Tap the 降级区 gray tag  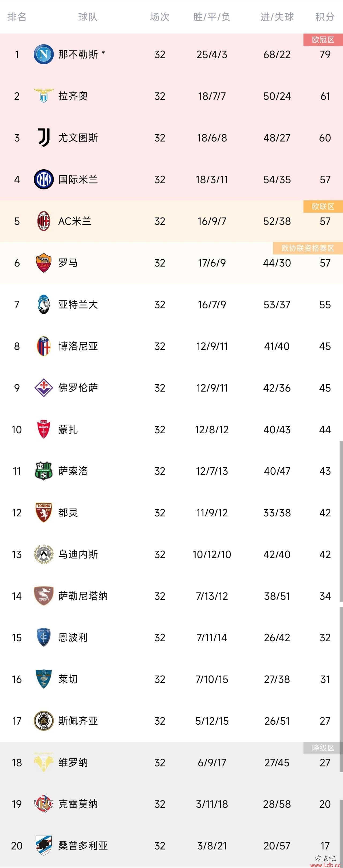323,748
